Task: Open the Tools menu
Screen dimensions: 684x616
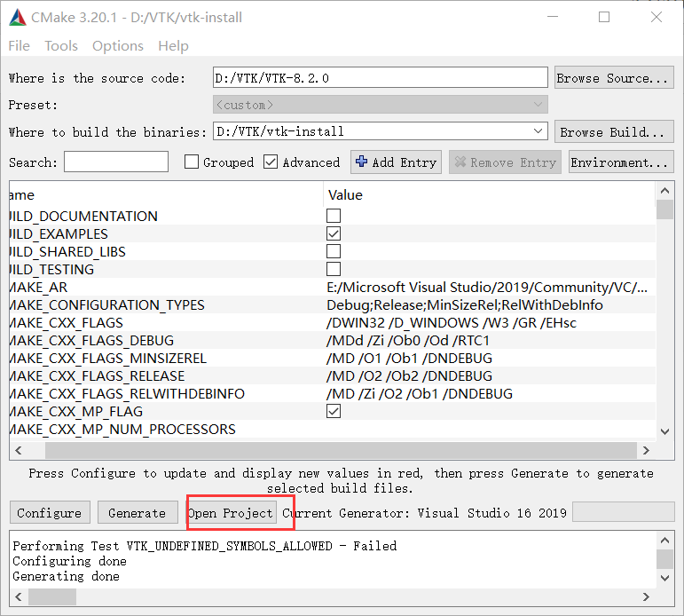Action: (61, 46)
